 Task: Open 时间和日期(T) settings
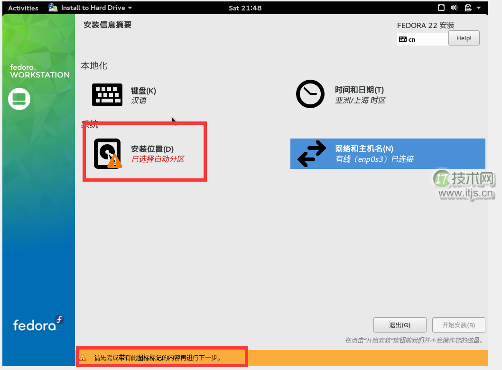coord(359,90)
